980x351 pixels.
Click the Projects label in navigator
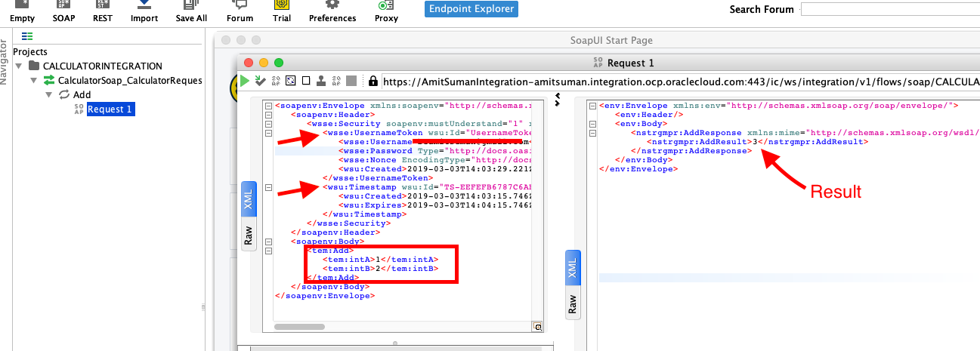point(30,51)
